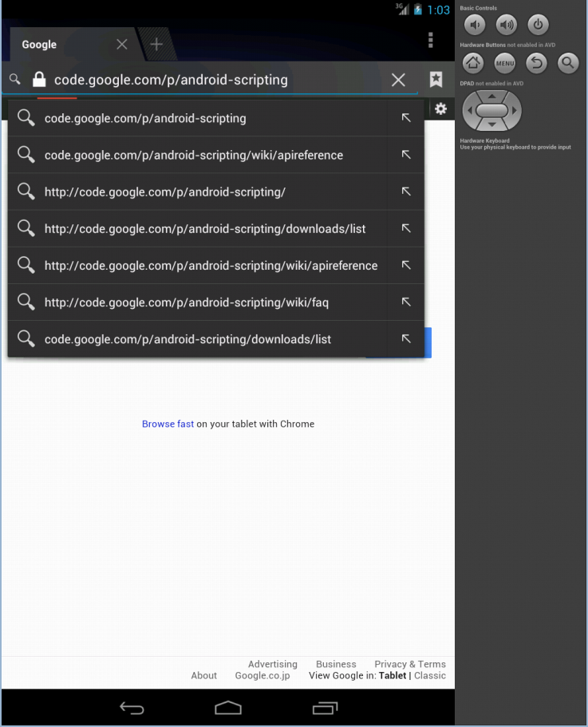The width and height of the screenshot is (588, 727).
Task: Click the DPAD center button
Action: point(491,110)
